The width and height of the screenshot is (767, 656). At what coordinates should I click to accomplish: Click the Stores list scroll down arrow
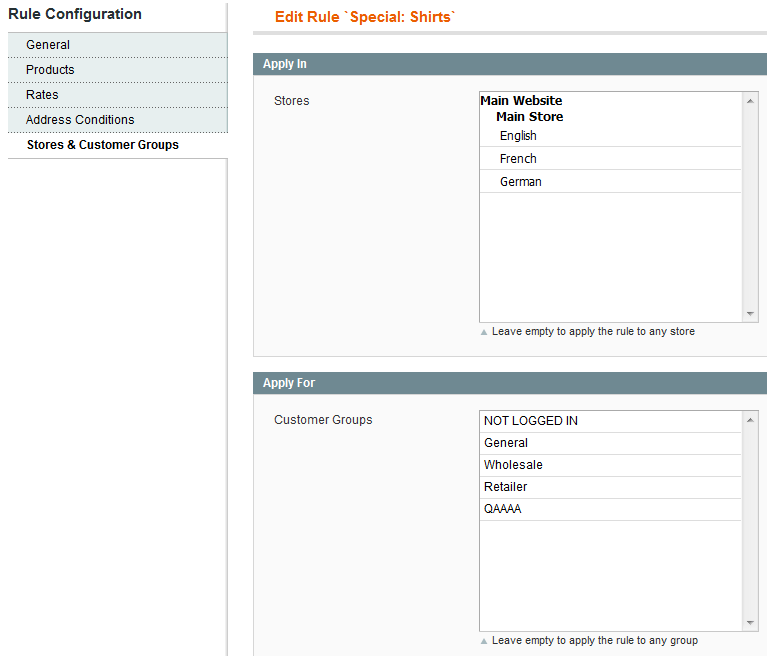pos(751,314)
